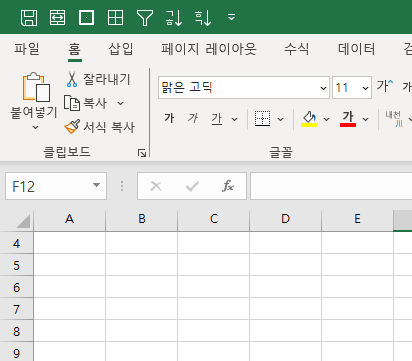This screenshot has width=412, height=361.
Task: Click the cancel X formula bar icon
Action: [156, 186]
